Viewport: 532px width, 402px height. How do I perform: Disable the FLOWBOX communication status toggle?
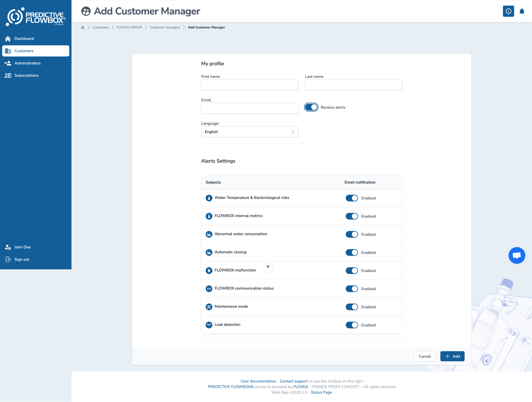(352, 289)
